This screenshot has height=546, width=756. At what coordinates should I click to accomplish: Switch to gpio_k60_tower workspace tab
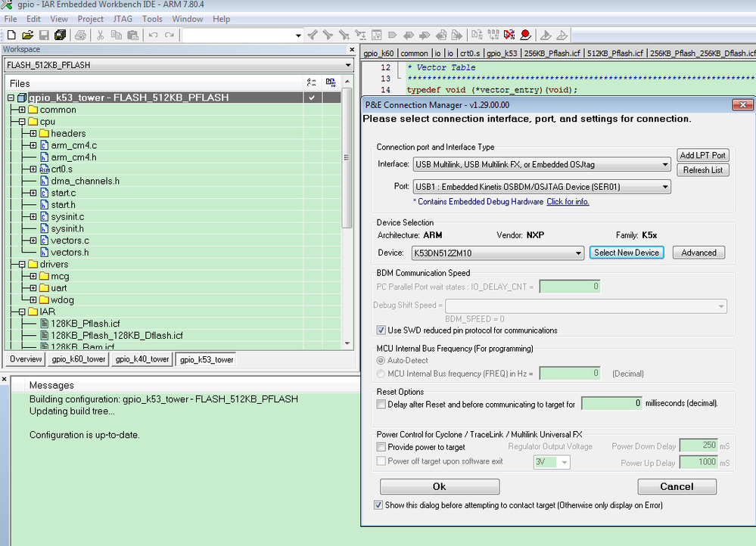click(78, 359)
